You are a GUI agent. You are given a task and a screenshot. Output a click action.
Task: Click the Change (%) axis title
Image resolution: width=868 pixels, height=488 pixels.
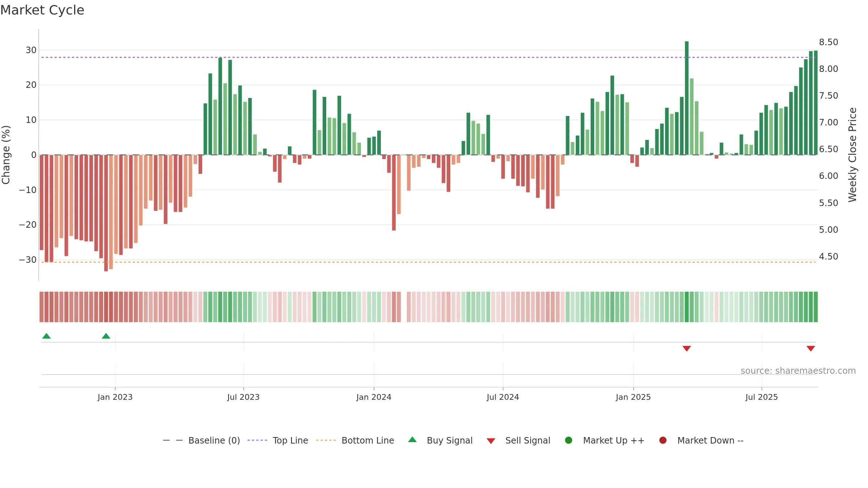[x=6, y=155]
